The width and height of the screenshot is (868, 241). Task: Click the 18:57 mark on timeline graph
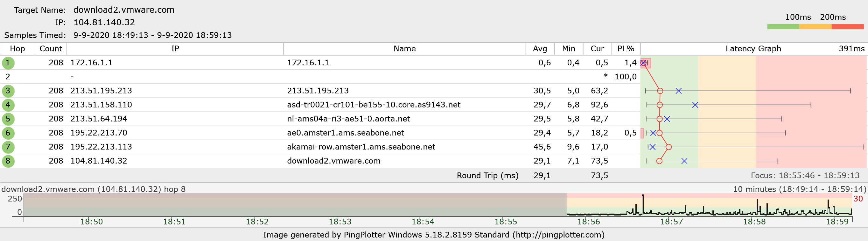[671, 222]
